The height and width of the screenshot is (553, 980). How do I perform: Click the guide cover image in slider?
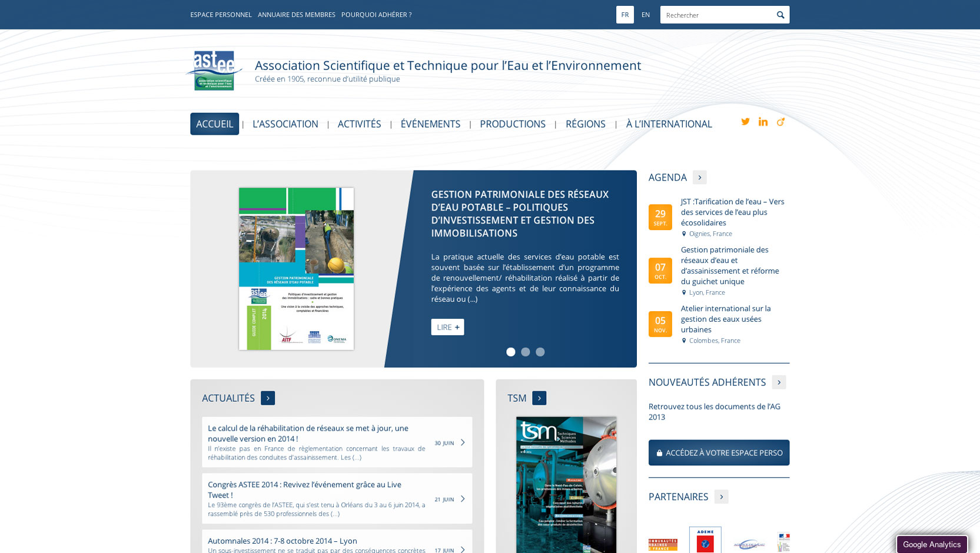tap(297, 269)
